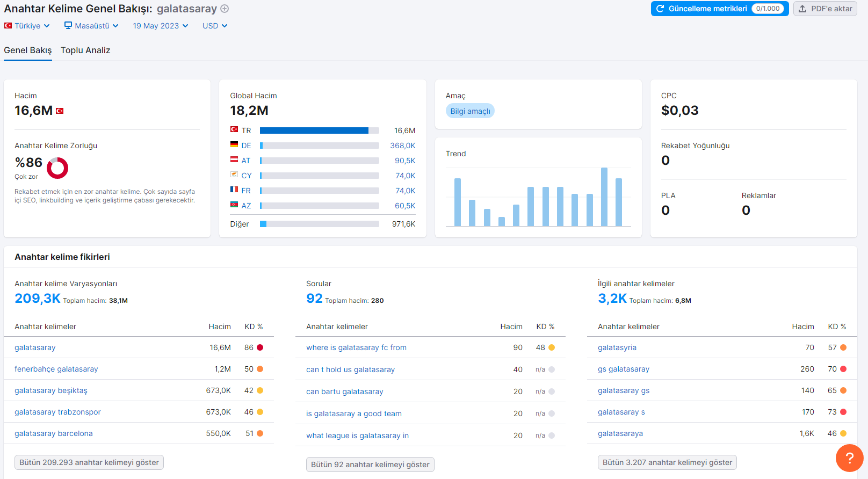Click the plus icon next to galatasaray title

click(x=225, y=9)
